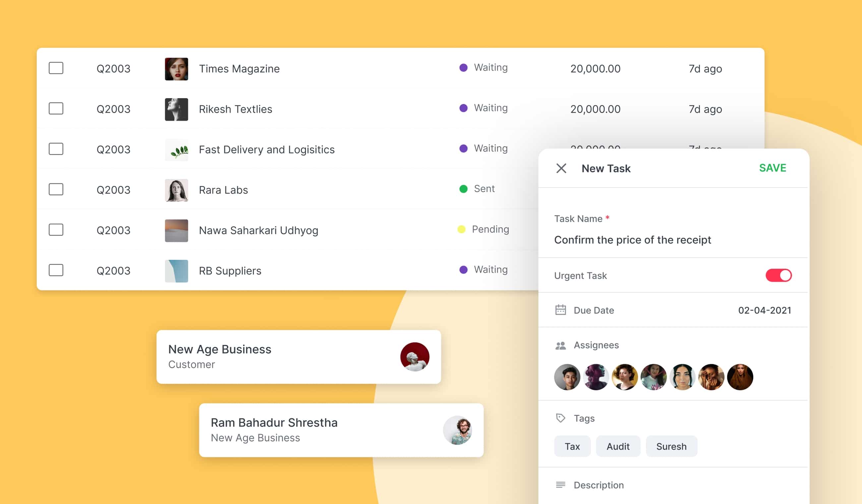The height and width of the screenshot is (504, 862).
Task: Check the Times Magazine row checkbox
Action: 56,68
